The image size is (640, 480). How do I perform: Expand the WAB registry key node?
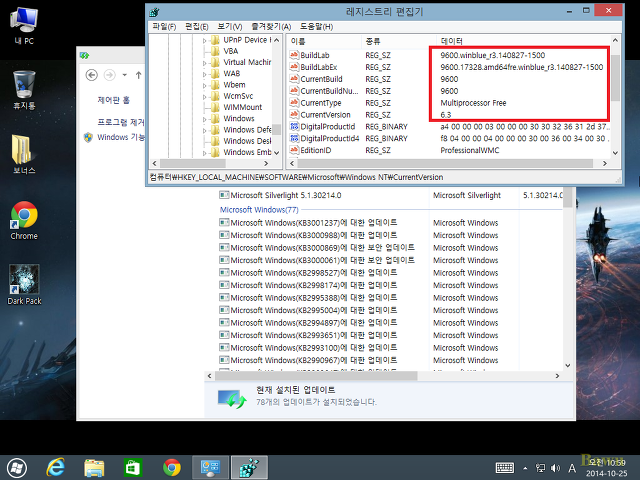pyautogui.click(x=204, y=74)
